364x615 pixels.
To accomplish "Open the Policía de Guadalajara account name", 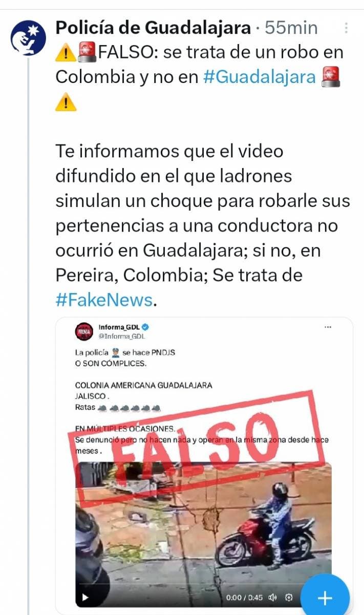I will click(x=153, y=28).
